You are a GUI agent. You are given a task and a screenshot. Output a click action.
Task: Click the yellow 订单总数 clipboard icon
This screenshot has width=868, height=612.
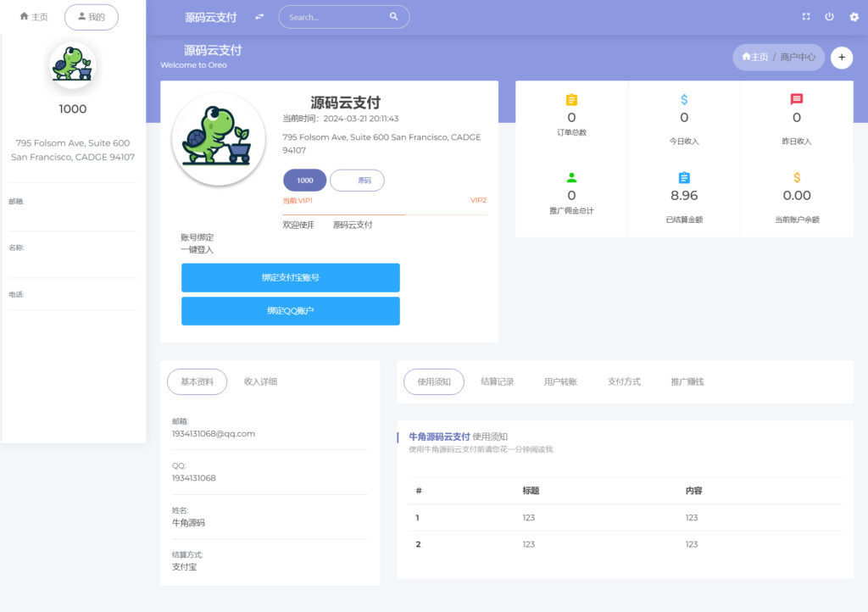570,99
